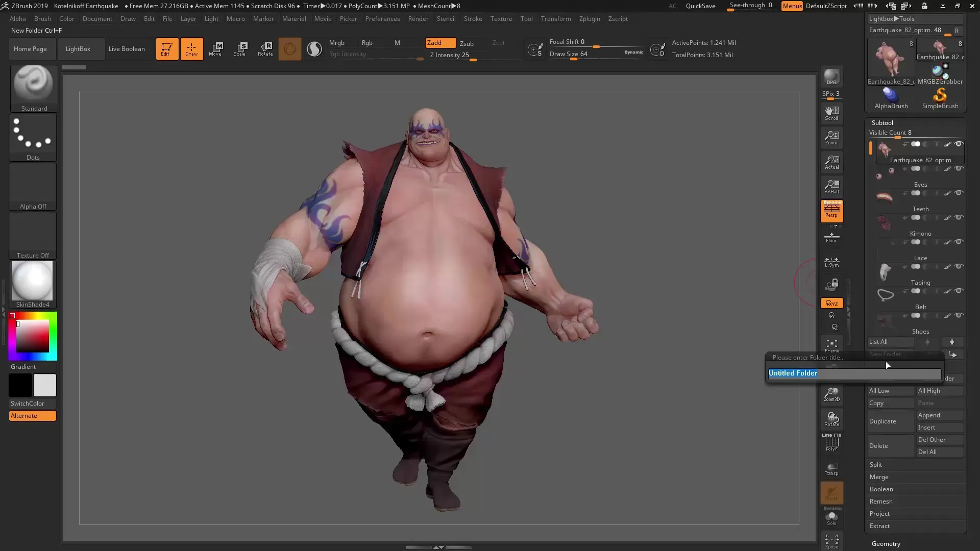Toggle Kimono subtool visibility eye
Viewport: 980px width, 551px height.
pyautogui.click(x=959, y=218)
